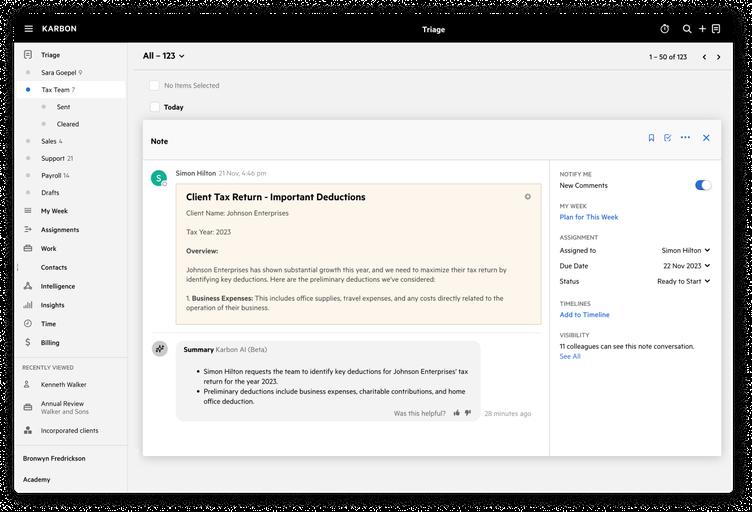Viewport: 752px width, 512px height.
Task: Go to previous page of triage items
Action: [x=704, y=57]
